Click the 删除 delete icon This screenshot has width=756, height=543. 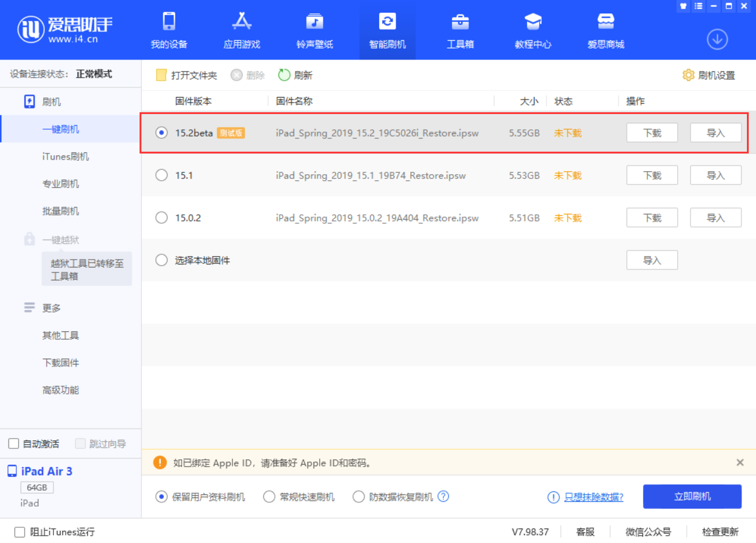[x=237, y=75]
